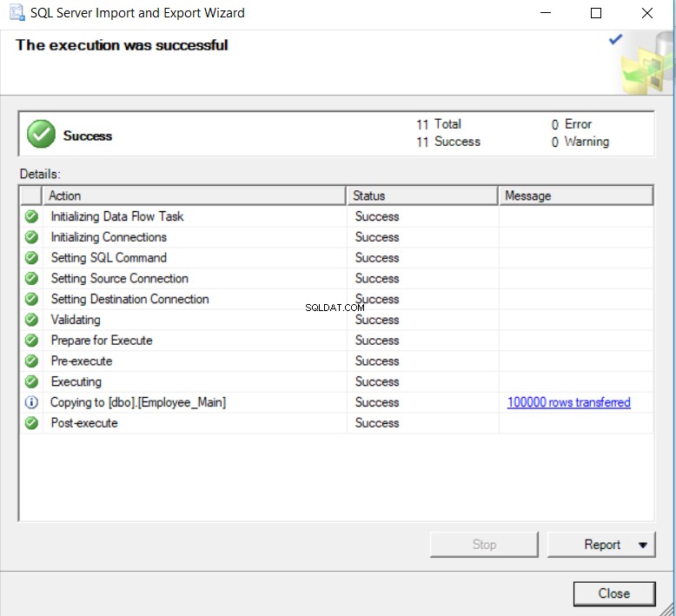676x616 pixels.
Task: Click the green check icon next to Validating
Action: click(31, 320)
